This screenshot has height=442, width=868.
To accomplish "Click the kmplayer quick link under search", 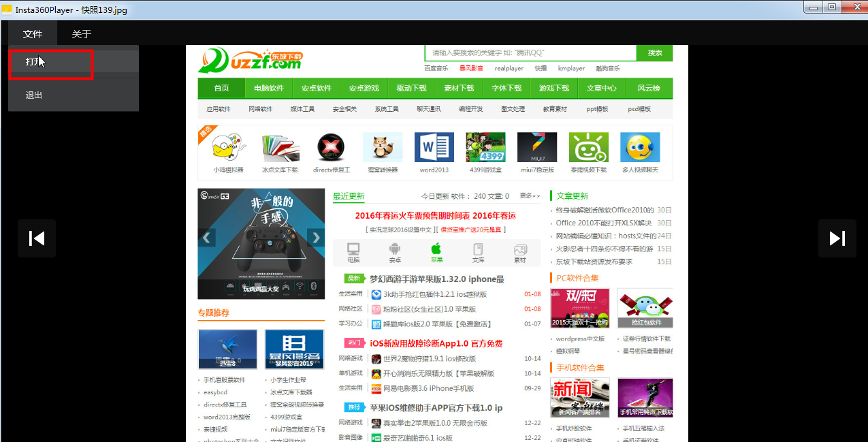I will point(571,68).
